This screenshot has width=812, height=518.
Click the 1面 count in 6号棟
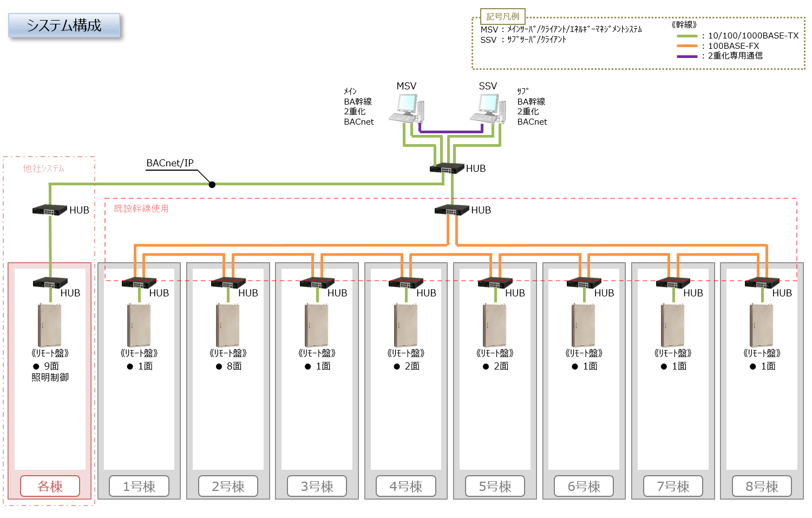[x=590, y=366]
